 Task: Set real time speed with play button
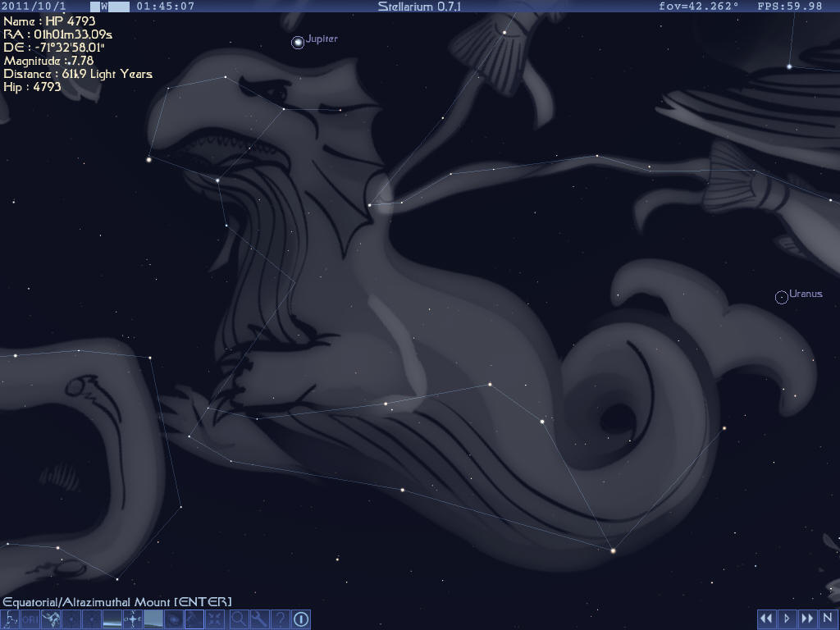coord(787,619)
